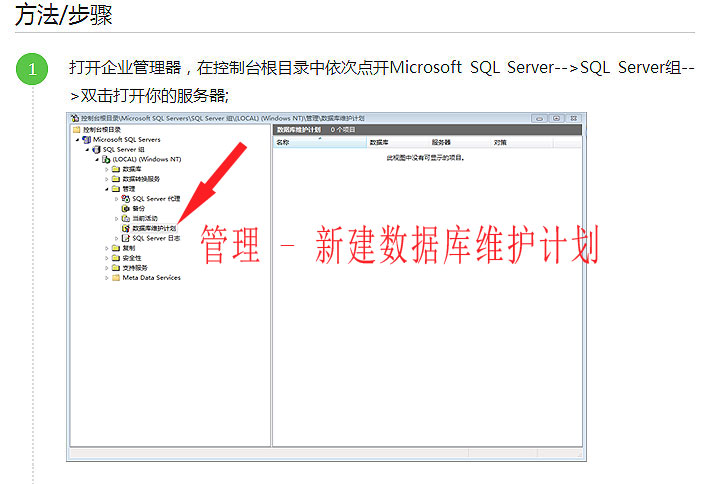Screen dimensions: 711x484
Task: Select the 支持服务 tree label
Action: 135,268
